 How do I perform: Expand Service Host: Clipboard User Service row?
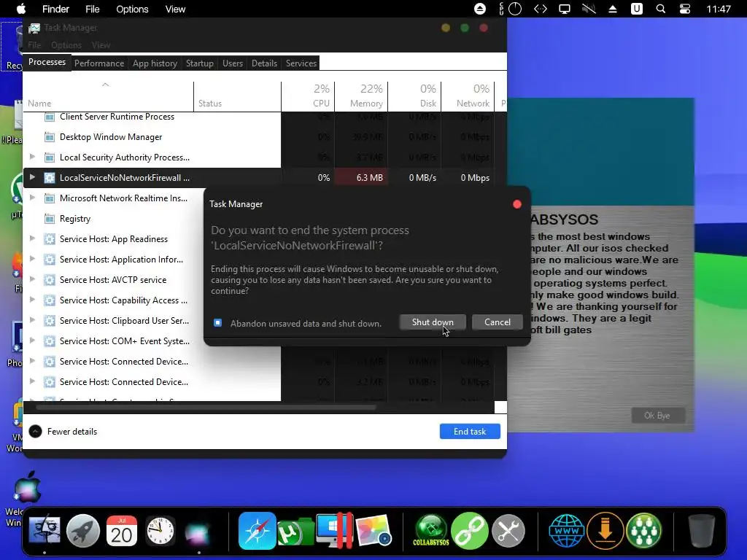(32, 321)
